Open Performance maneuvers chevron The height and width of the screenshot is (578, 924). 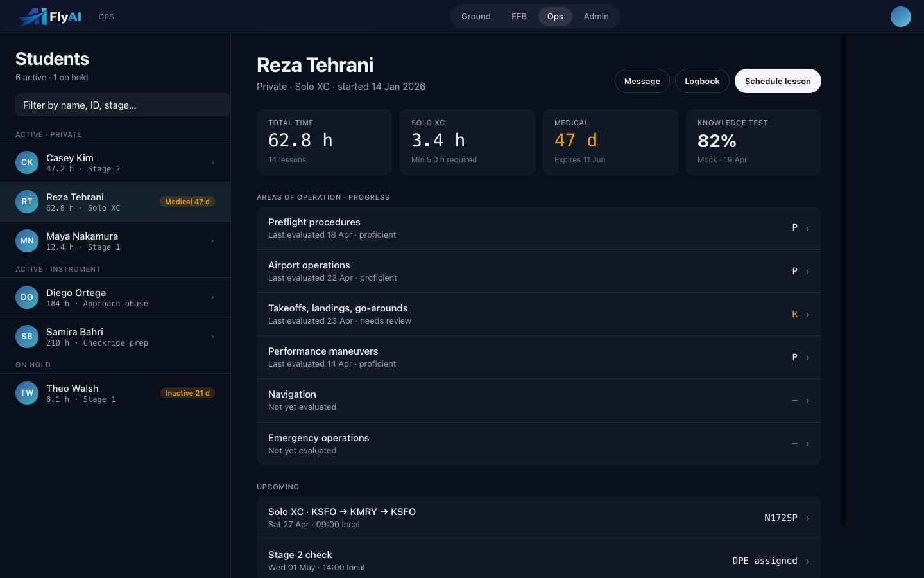[807, 358]
